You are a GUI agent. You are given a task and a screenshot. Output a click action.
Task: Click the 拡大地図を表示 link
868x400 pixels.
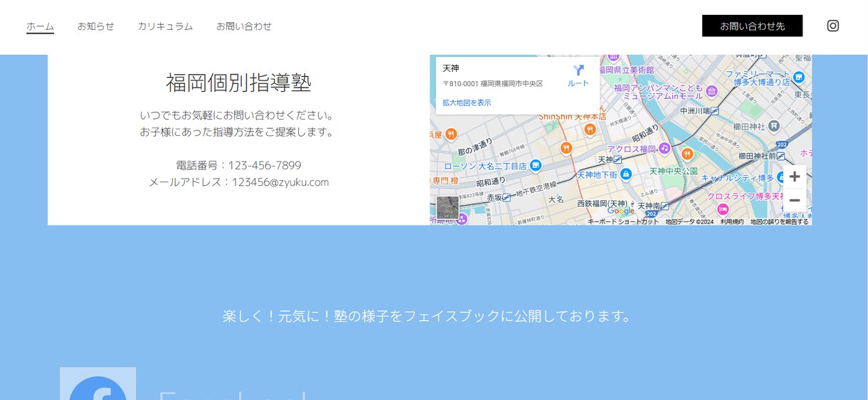467,102
